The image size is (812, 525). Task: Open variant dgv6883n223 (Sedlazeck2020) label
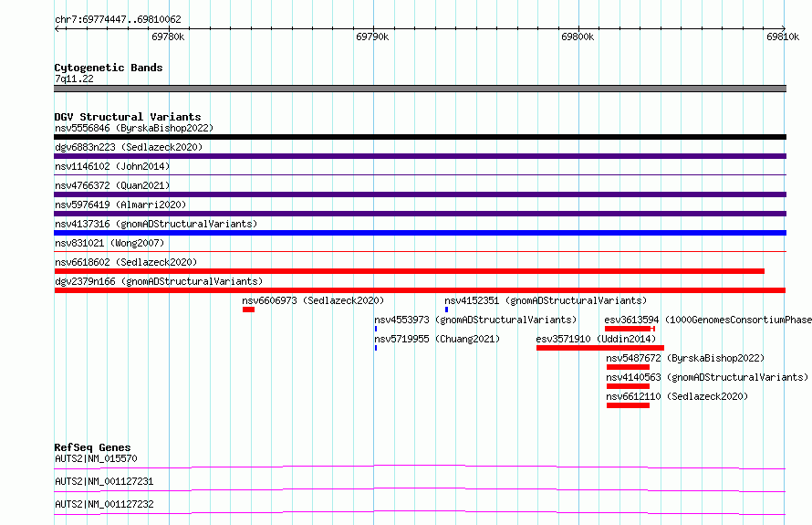click(129, 147)
